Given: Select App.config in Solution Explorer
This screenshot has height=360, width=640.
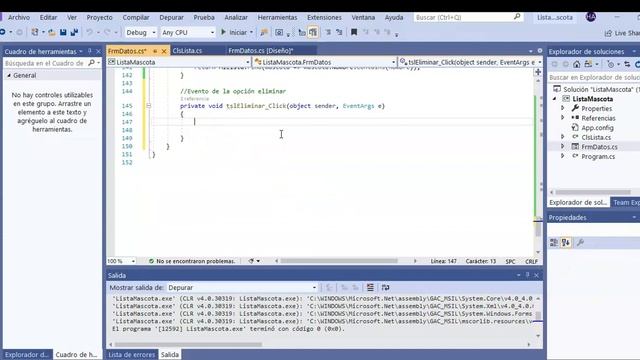Looking at the screenshot, I should tap(597, 127).
